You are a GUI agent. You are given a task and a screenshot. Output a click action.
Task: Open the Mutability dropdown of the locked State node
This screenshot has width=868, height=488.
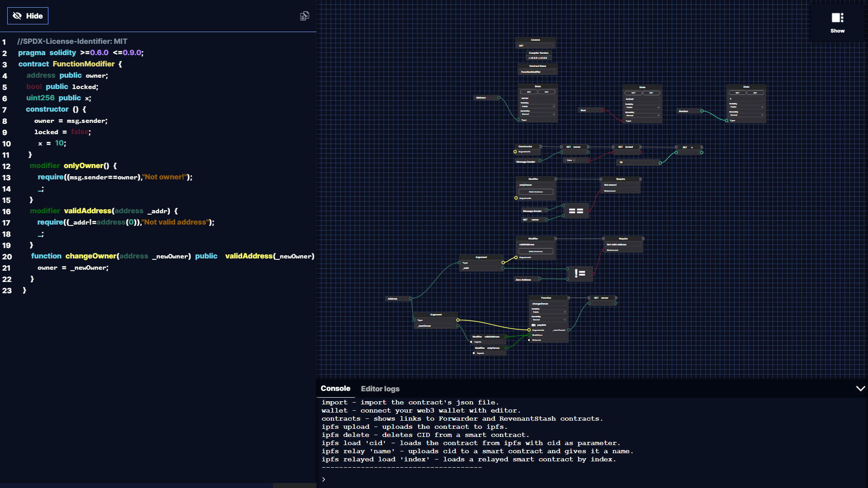[x=642, y=115]
